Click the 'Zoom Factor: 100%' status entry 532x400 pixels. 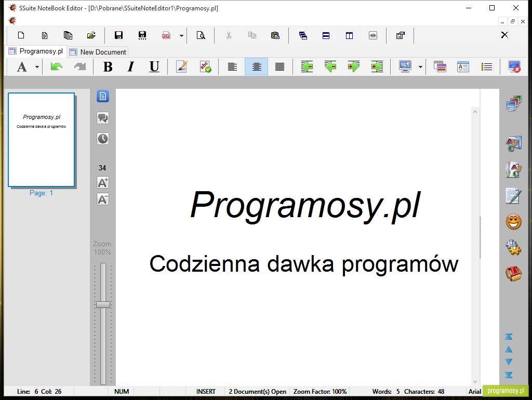(320, 392)
